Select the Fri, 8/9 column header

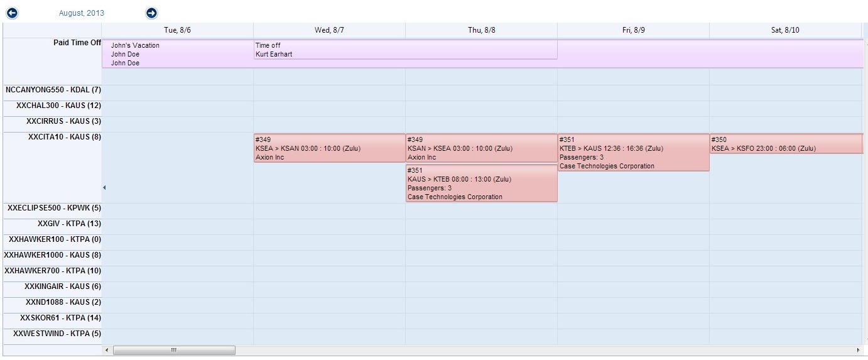[633, 30]
